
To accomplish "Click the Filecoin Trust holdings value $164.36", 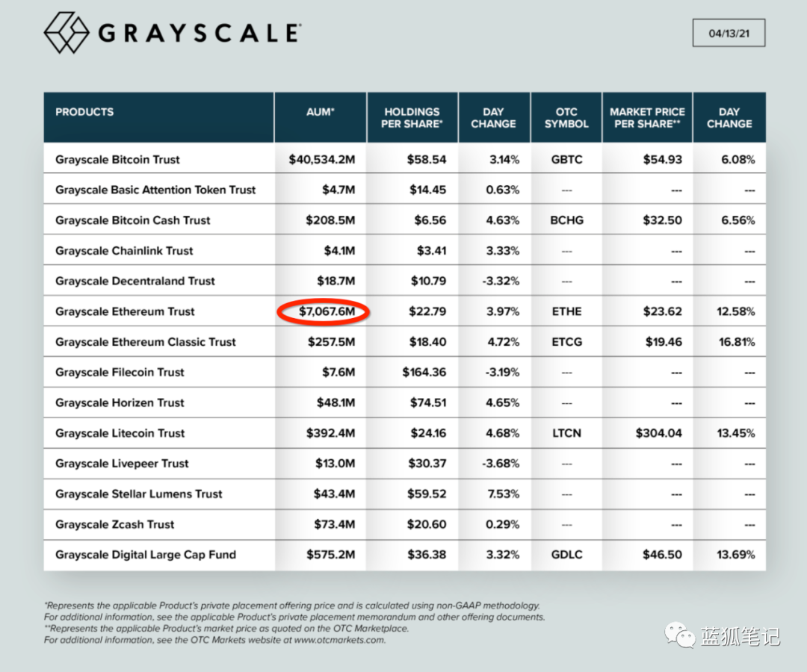I will click(x=424, y=373).
